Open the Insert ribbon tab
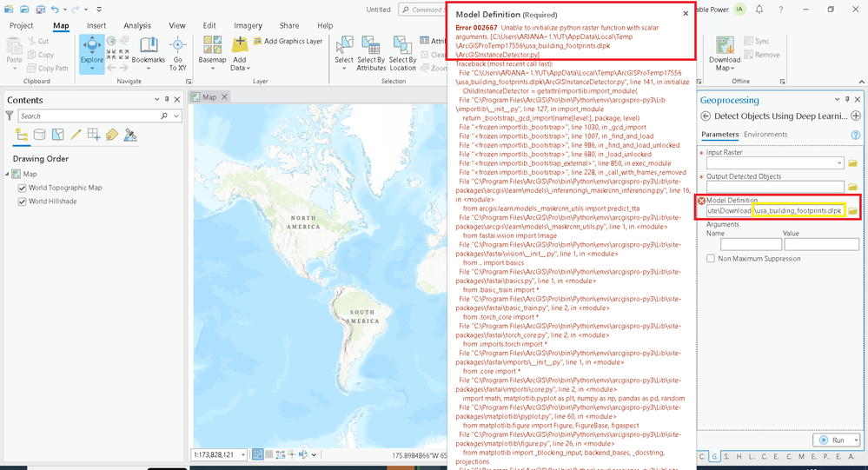Image resolution: width=868 pixels, height=470 pixels. [x=96, y=25]
